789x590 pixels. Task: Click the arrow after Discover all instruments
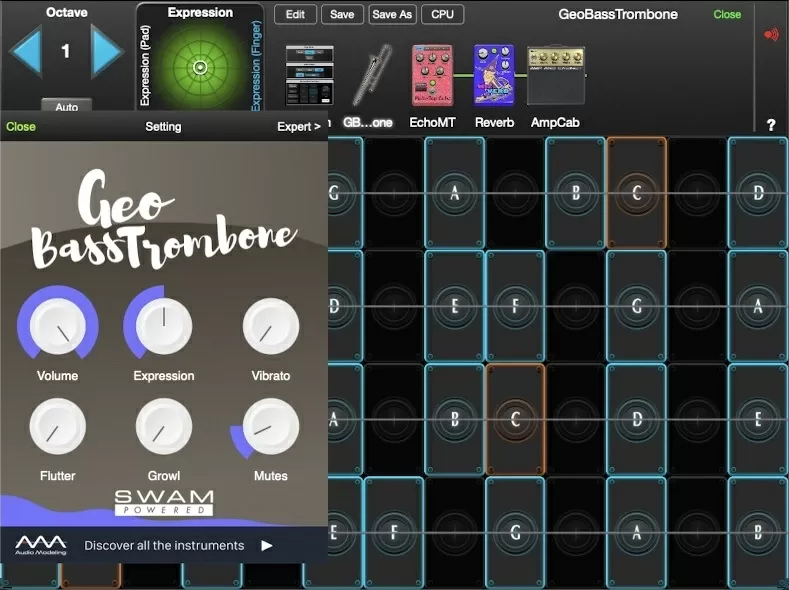coord(267,546)
